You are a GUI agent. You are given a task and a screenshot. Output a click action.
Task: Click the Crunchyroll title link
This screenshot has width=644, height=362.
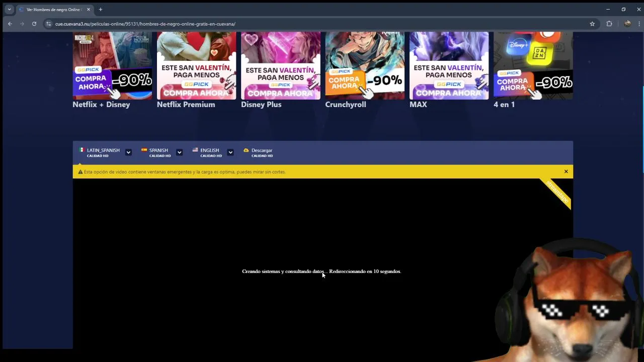point(346,105)
